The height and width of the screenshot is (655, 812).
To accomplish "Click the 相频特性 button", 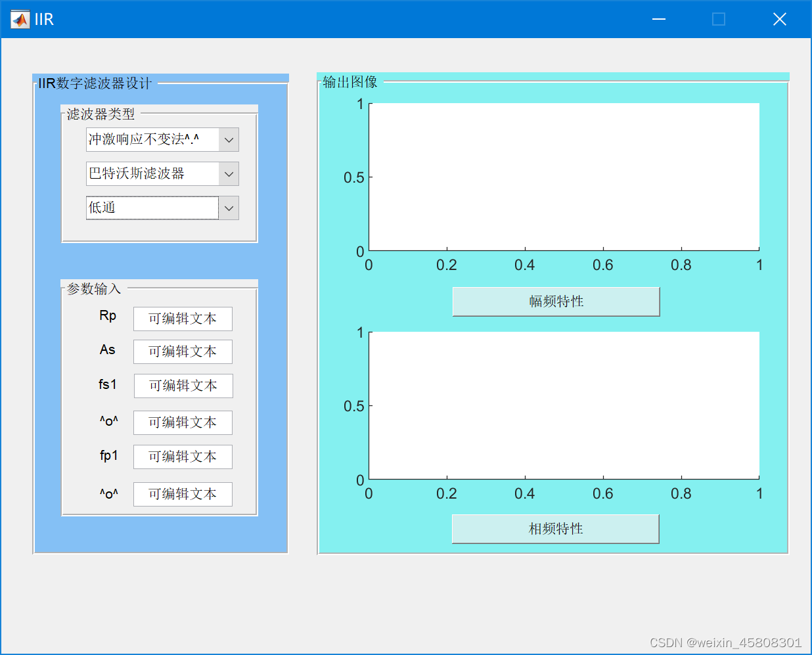I will point(555,529).
